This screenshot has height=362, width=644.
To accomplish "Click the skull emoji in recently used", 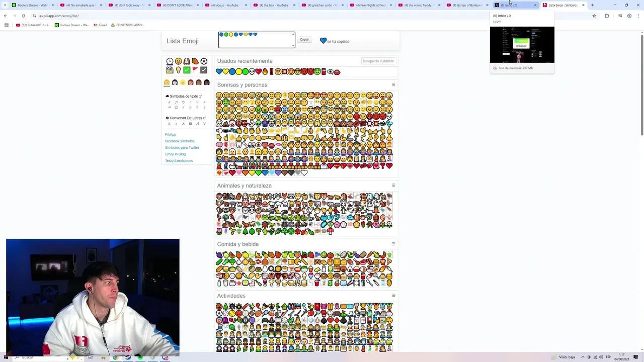I will point(252,72).
